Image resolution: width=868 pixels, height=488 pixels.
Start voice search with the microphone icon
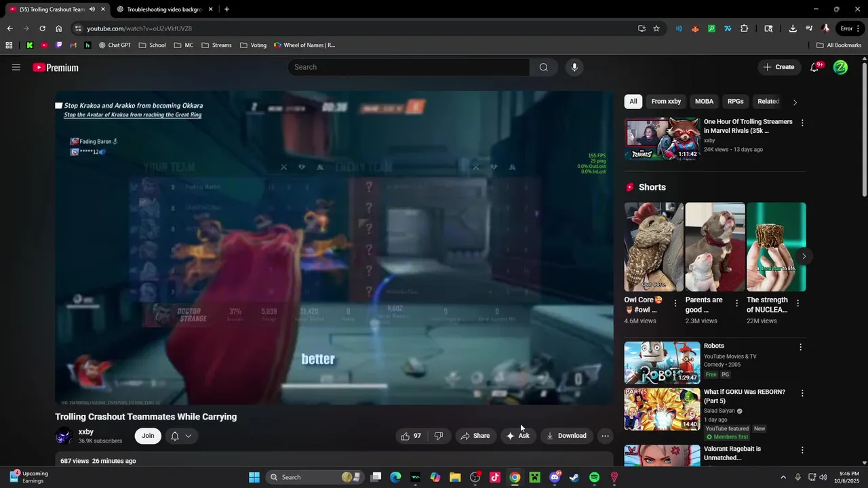[574, 67]
